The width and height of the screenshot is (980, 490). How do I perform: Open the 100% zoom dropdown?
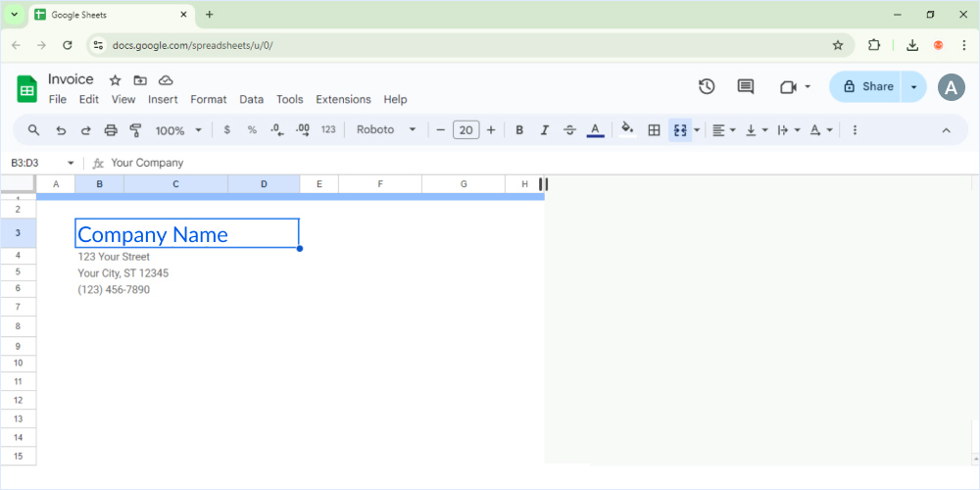[x=178, y=130]
